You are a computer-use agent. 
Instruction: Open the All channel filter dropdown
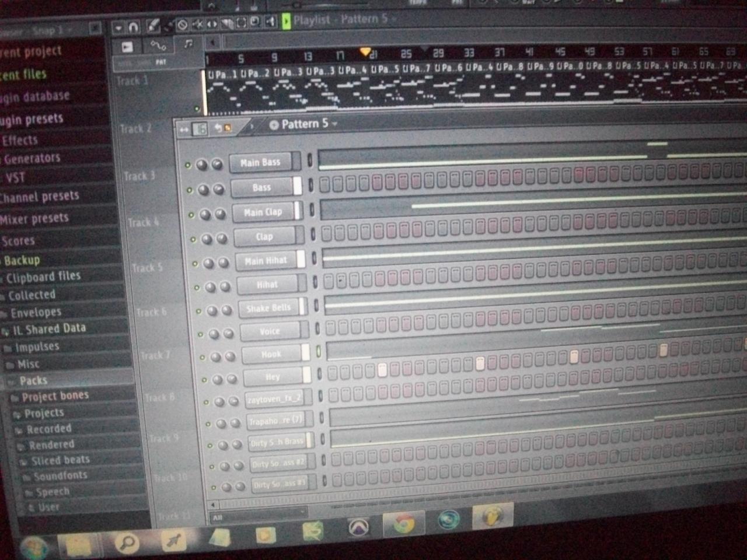pos(257,517)
